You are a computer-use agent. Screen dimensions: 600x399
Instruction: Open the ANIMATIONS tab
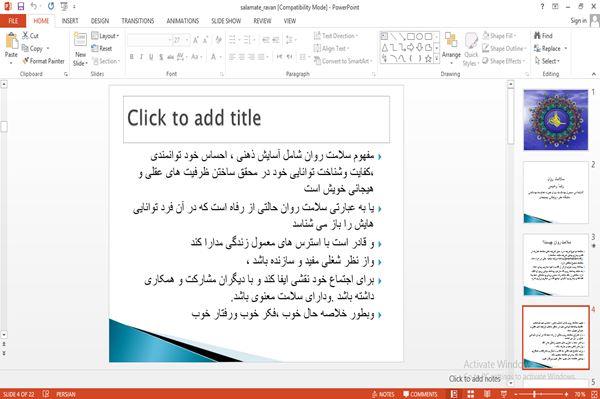point(183,21)
